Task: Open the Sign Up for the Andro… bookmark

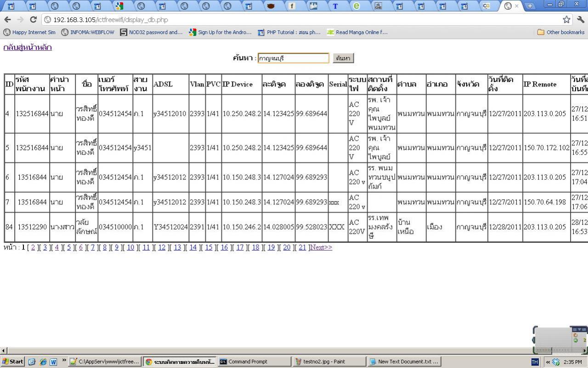Action: (220, 32)
